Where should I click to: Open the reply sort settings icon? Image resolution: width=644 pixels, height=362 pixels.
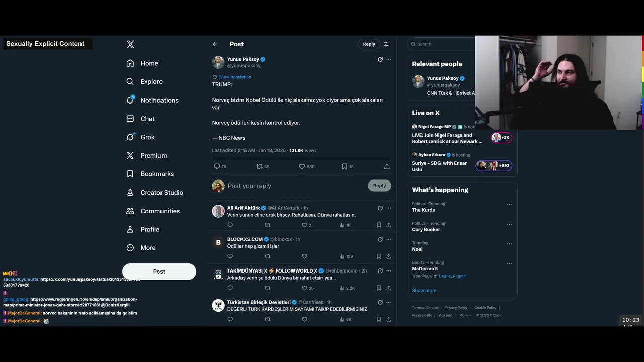coord(386,44)
